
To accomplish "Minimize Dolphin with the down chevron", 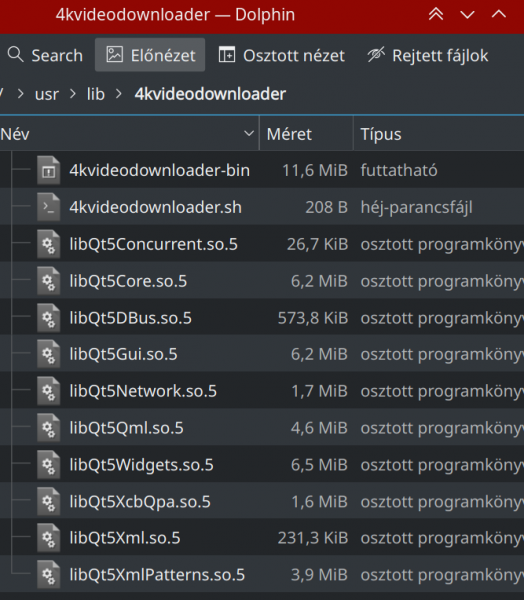I will pyautogui.click(x=467, y=15).
